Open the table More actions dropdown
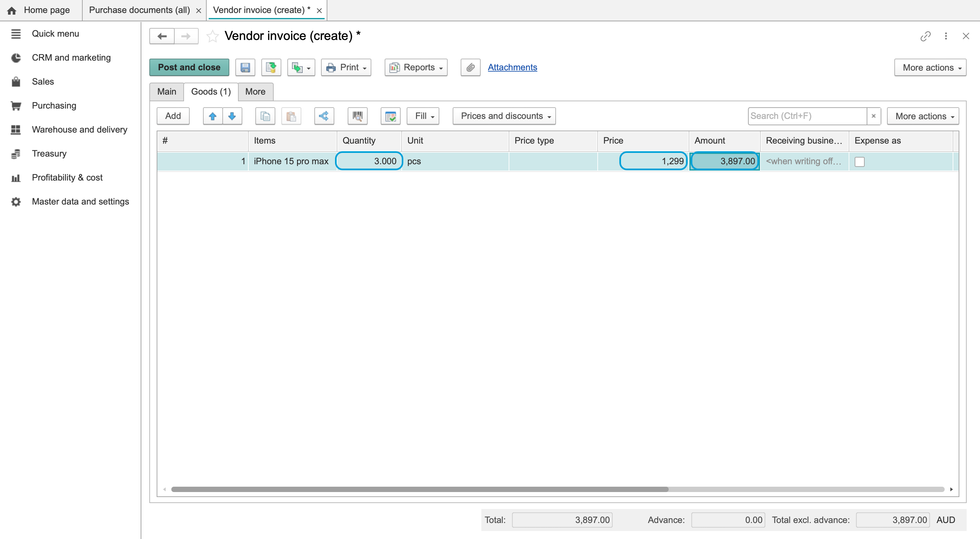This screenshot has height=539, width=980. [x=923, y=116]
